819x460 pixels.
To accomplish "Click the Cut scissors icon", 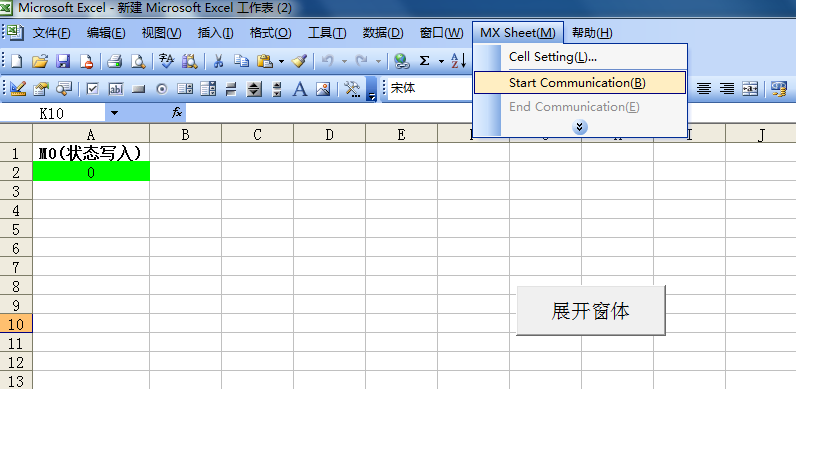I will pyautogui.click(x=217, y=61).
